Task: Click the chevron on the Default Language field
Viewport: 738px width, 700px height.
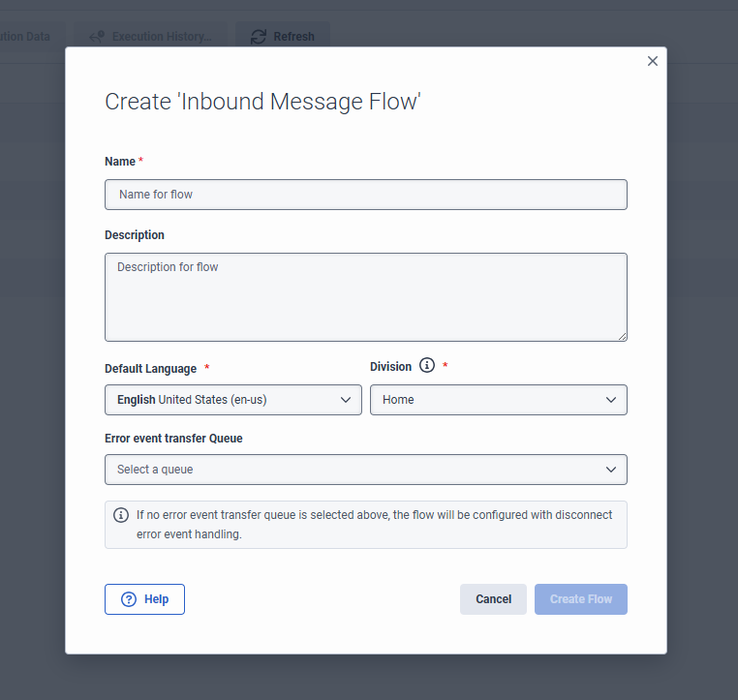Action: coord(346,400)
